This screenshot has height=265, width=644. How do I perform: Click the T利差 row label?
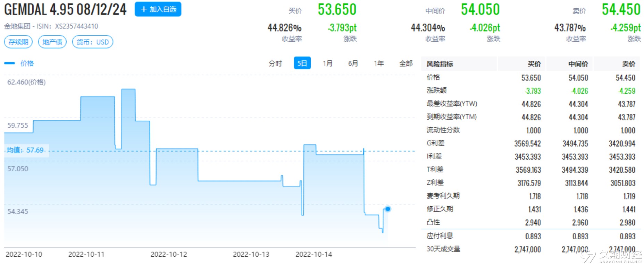click(435, 170)
